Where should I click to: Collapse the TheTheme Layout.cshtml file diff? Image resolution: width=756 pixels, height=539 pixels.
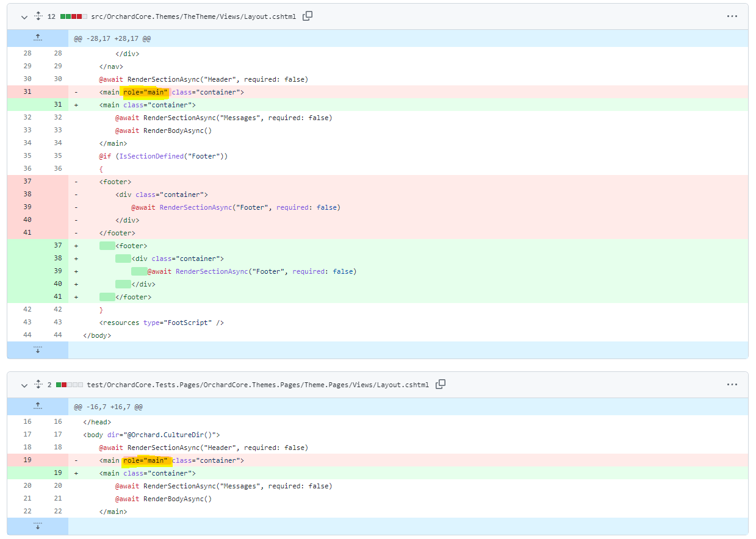pos(24,16)
